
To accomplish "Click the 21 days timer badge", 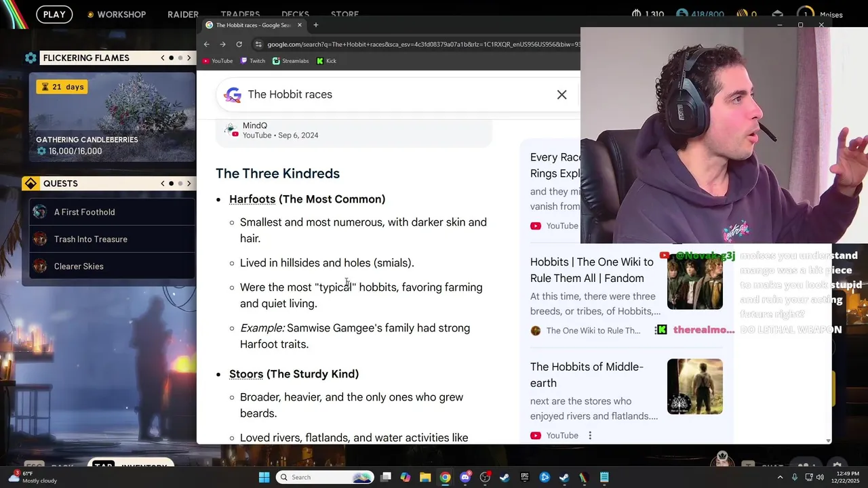I will [x=62, y=87].
